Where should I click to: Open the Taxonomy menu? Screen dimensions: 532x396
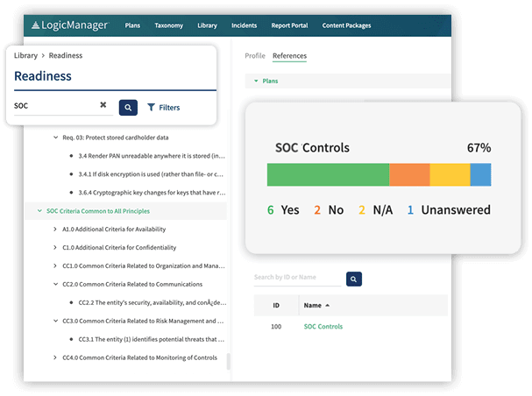point(168,25)
